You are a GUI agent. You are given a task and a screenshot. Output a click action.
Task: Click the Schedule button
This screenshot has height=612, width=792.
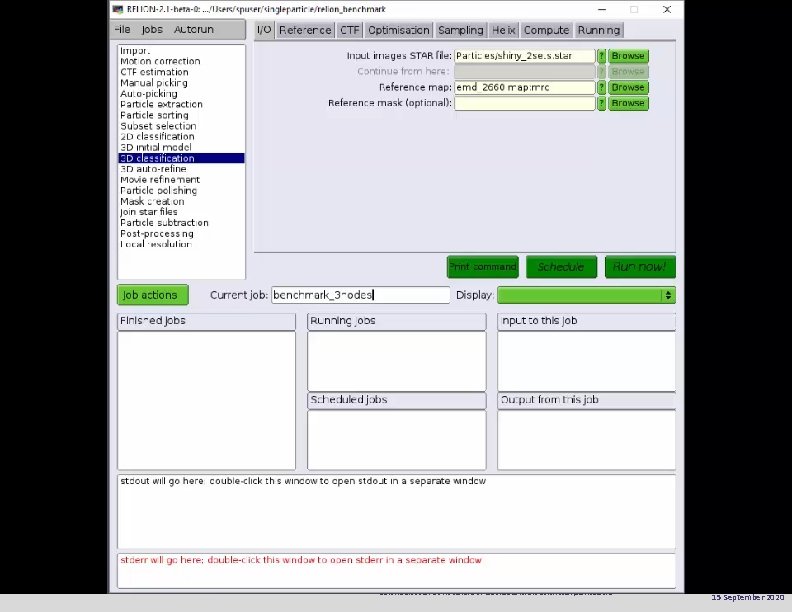(x=561, y=267)
